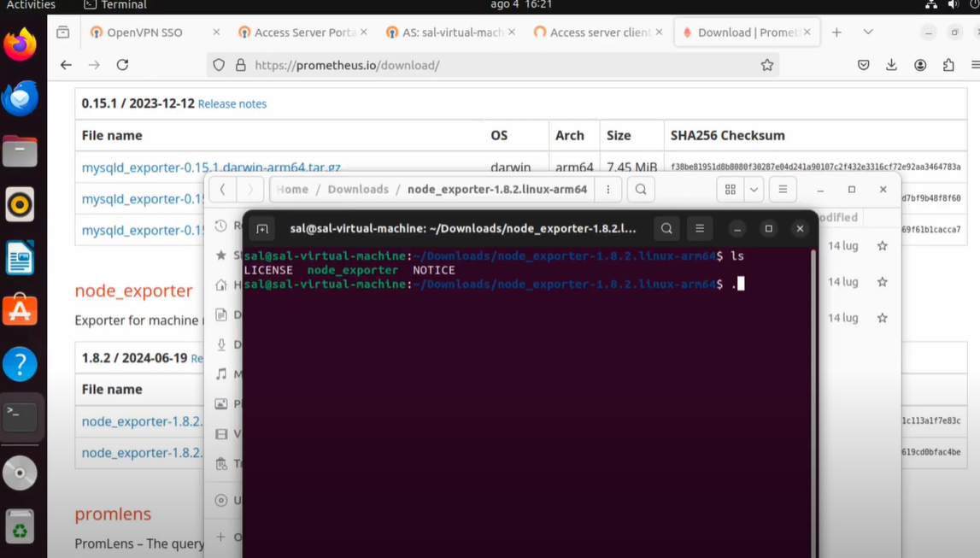Screen dimensions: 980x558
Task: Open the volume indicator in top bar
Action: point(954,4)
